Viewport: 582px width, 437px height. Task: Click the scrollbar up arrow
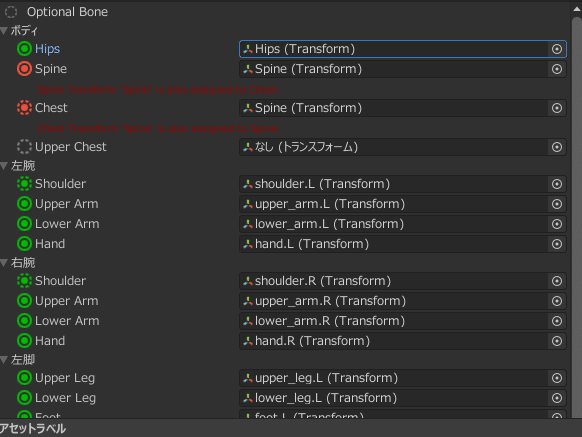point(576,8)
